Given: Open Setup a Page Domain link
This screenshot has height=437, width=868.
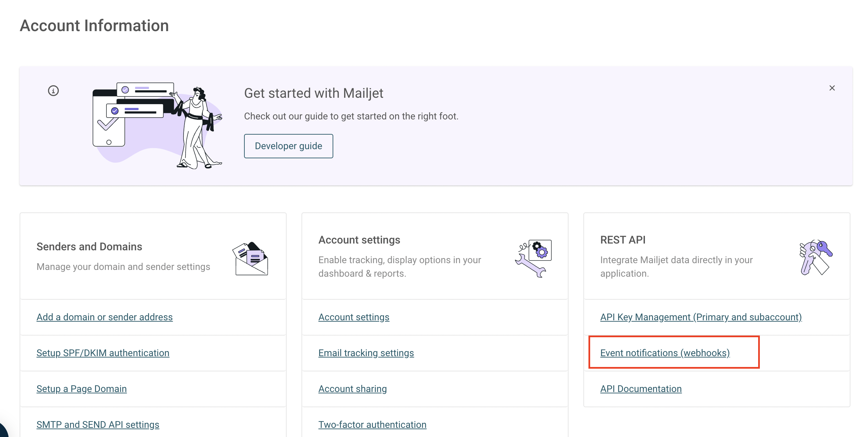Looking at the screenshot, I should click(81, 389).
